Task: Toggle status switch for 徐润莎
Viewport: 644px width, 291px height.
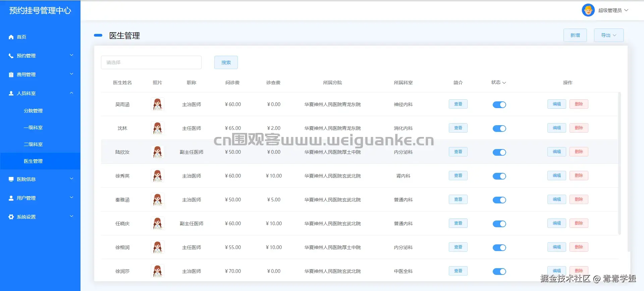Action: tap(499, 272)
